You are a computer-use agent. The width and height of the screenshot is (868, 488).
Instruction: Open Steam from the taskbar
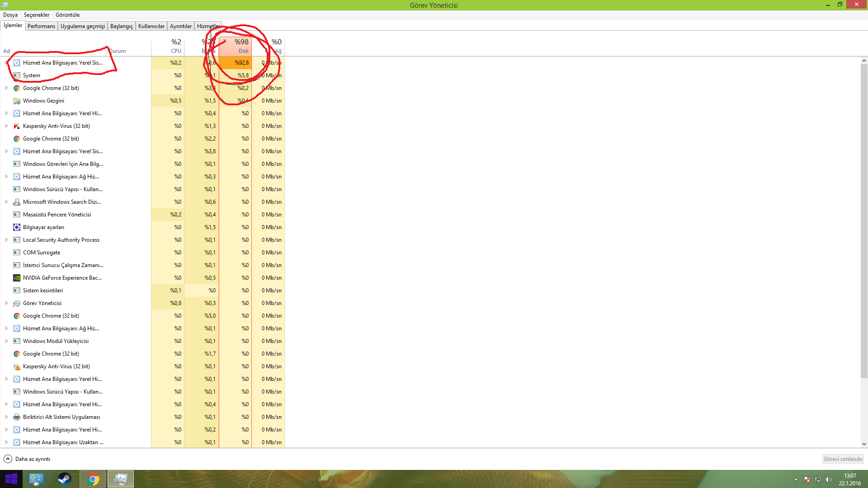(x=65, y=479)
